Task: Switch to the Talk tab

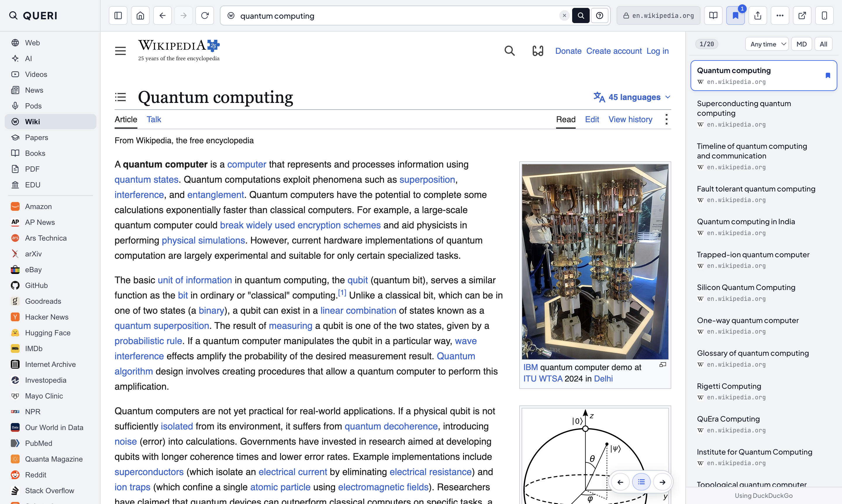Action: (154, 120)
